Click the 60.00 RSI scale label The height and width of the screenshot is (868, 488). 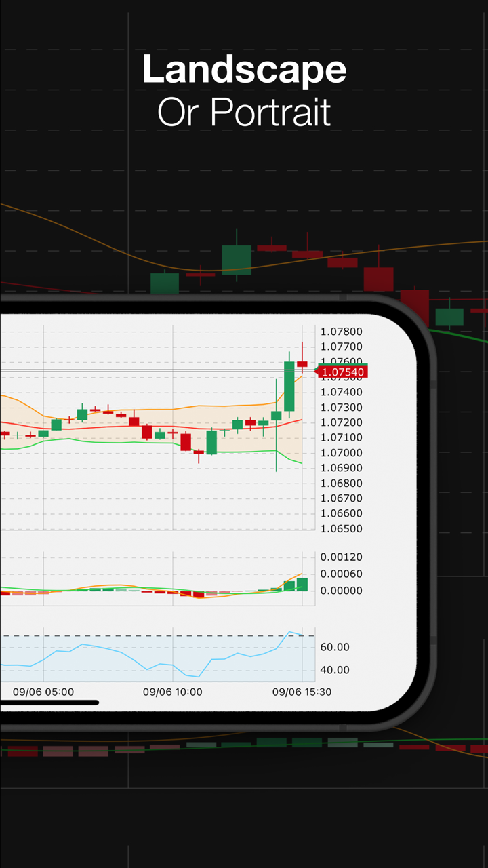coord(334,647)
